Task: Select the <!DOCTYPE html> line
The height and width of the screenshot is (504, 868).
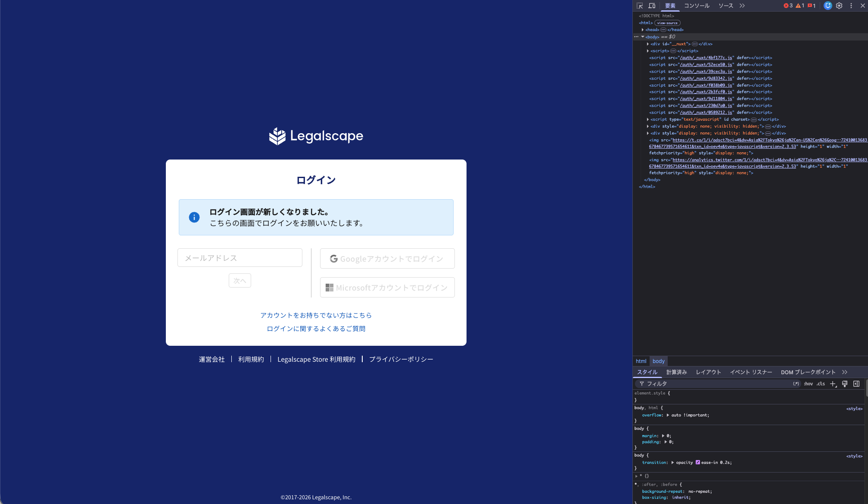Action: 656,16
